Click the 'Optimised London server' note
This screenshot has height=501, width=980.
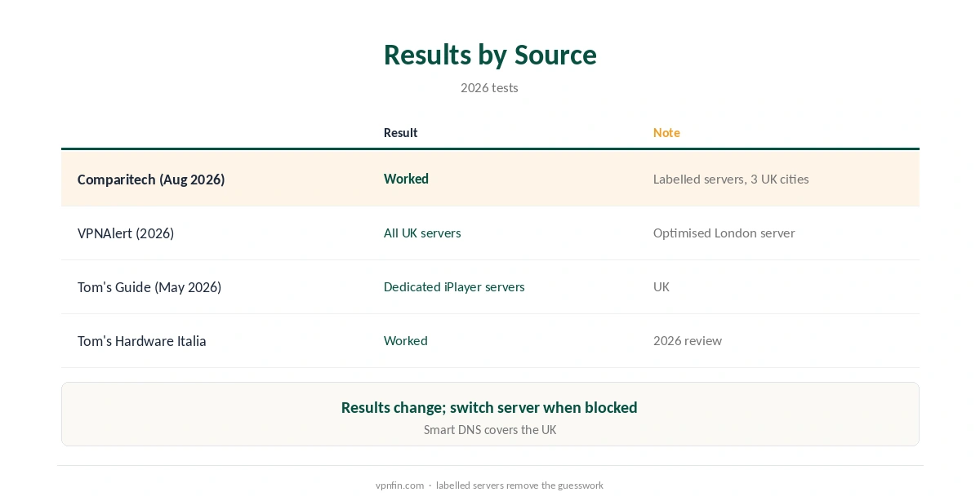coord(724,233)
